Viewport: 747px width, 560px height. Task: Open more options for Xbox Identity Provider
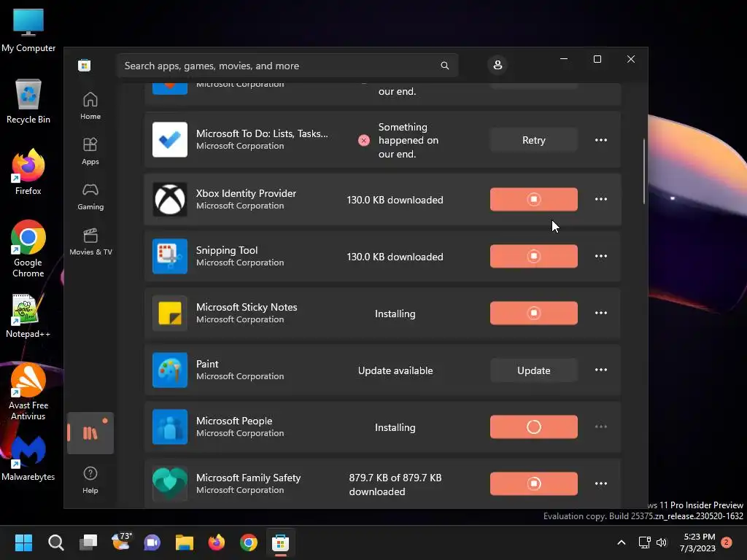[601, 199]
